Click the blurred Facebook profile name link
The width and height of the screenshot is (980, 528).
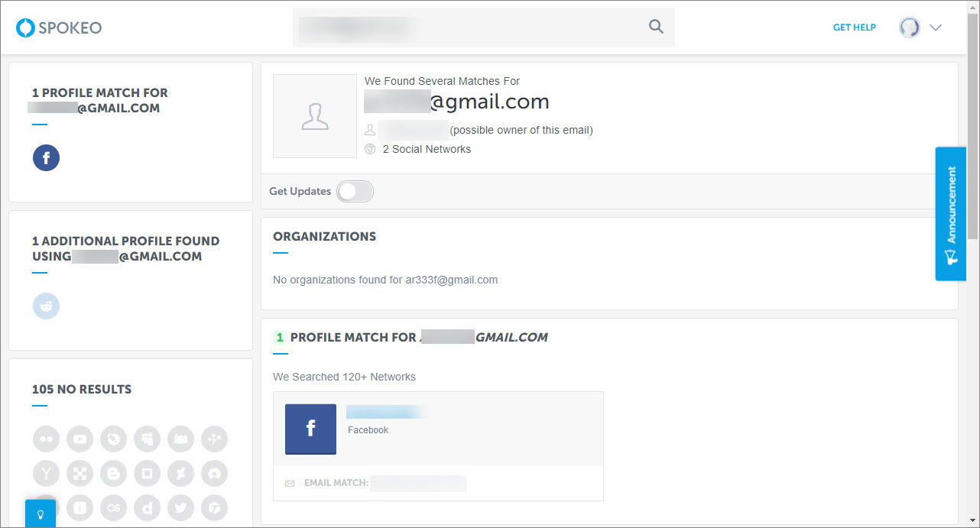[386, 413]
